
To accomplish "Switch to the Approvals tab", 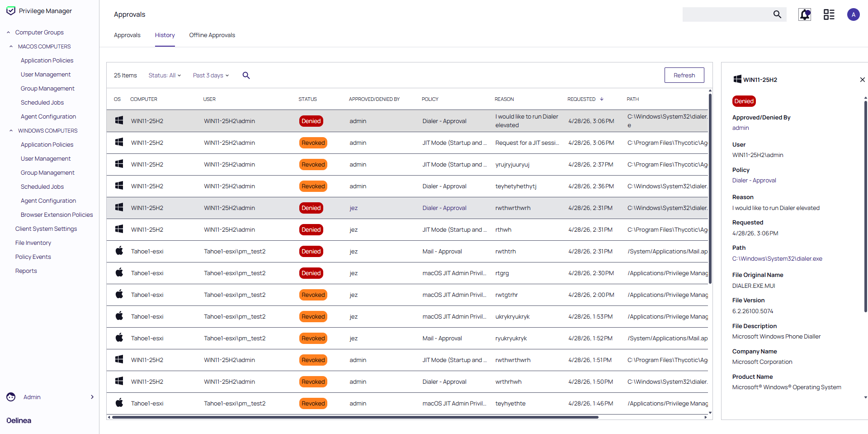I will 127,35.
